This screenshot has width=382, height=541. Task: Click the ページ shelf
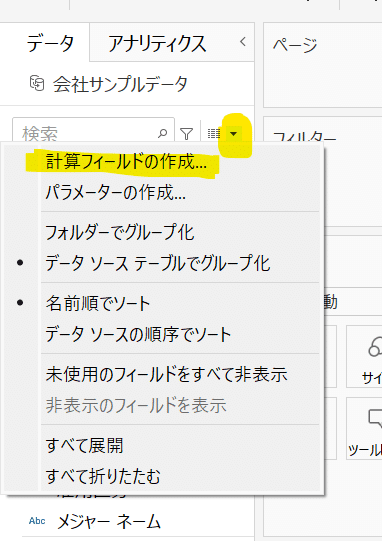(x=323, y=65)
